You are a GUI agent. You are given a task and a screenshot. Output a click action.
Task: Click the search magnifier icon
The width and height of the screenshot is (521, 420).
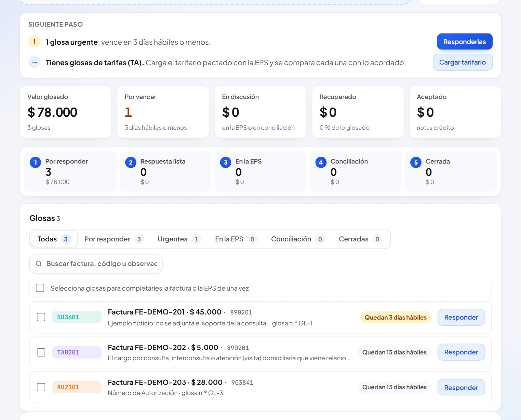(x=39, y=264)
